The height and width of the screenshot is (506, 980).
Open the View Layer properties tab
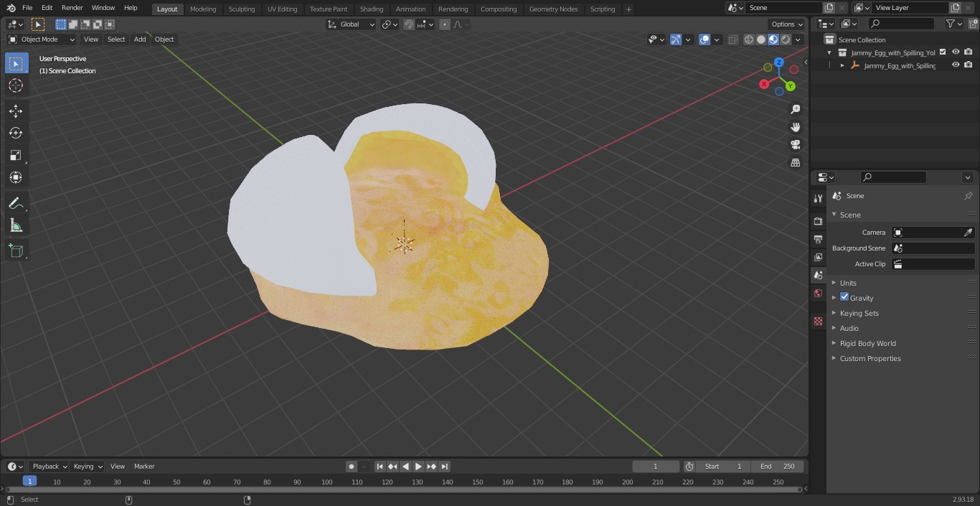(818, 257)
